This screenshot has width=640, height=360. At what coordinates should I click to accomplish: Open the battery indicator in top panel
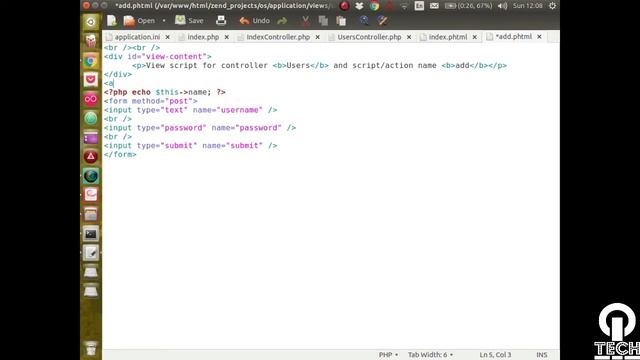[x=468, y=6]
